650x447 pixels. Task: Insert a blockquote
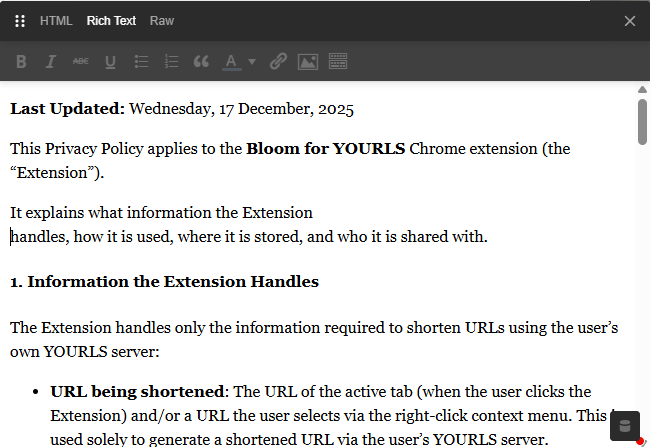[x=201, y=62]
